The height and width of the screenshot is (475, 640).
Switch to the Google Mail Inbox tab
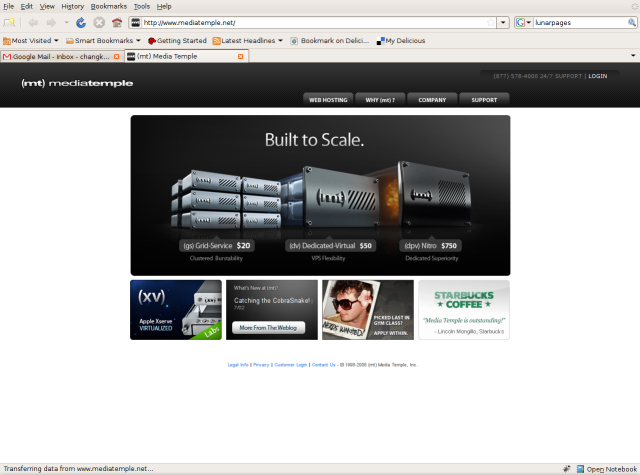click(62, 56)
